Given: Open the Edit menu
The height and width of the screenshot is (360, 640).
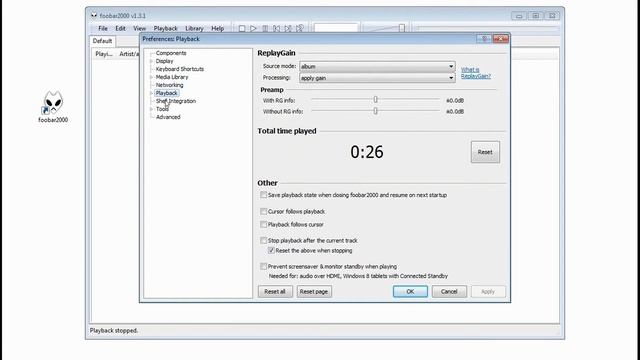Looking at the screenshot, I should click(120, 29).
